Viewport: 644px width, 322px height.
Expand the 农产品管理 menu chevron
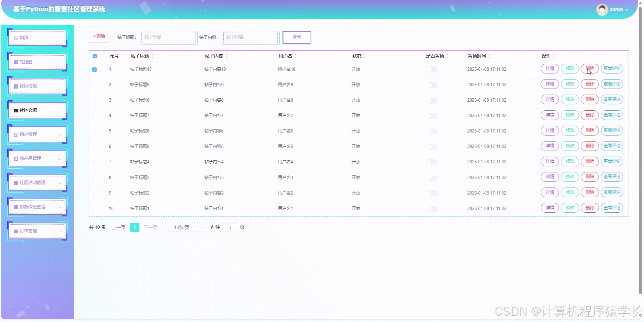pyautogui.click(x=60, y=159)
